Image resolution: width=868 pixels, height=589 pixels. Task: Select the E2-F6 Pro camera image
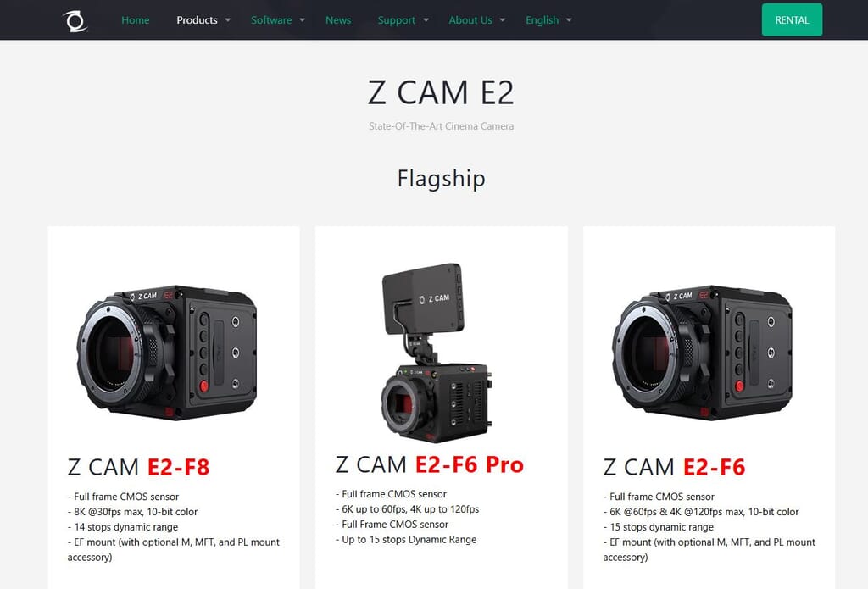(437, 353)
